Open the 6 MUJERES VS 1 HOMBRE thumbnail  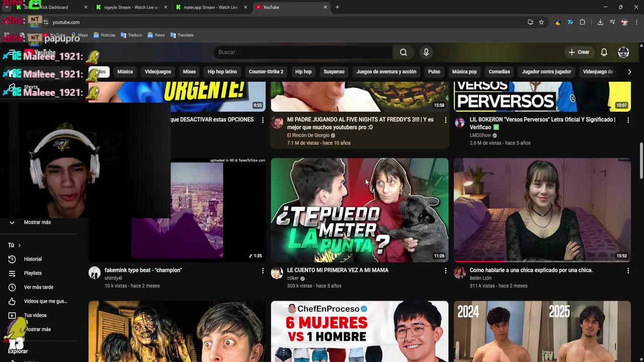click(360, 331)
